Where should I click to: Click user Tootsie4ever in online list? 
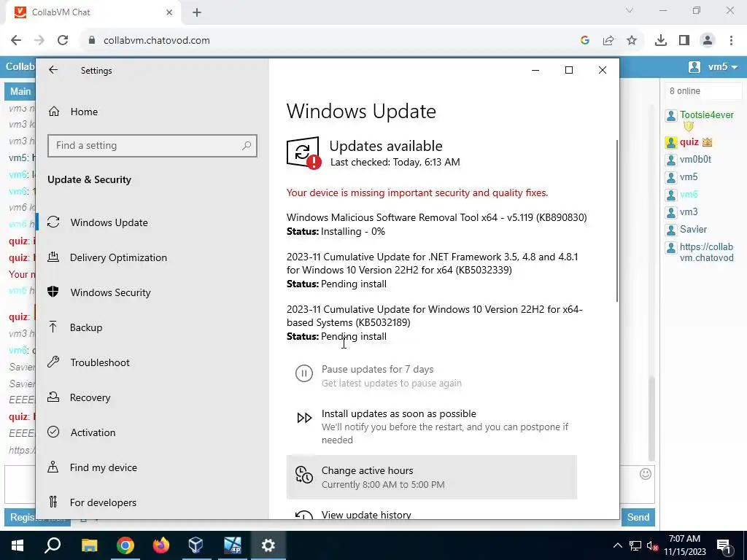(706, 114)
